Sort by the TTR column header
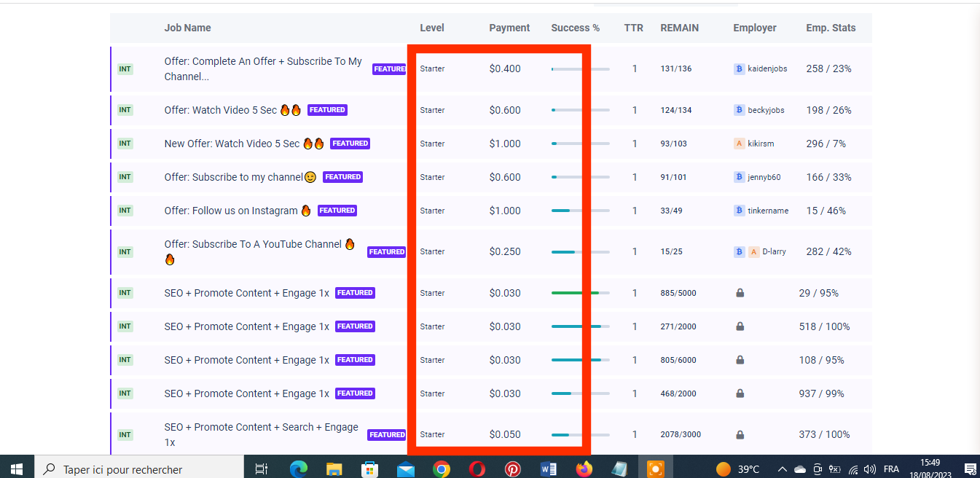Screen dimensions: 980x478 tap(633, 28)
